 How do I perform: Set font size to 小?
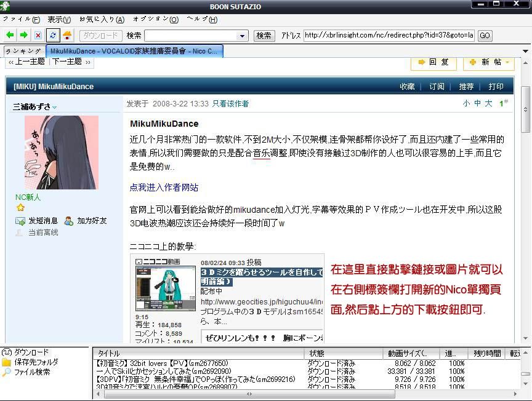pos(467,103)
